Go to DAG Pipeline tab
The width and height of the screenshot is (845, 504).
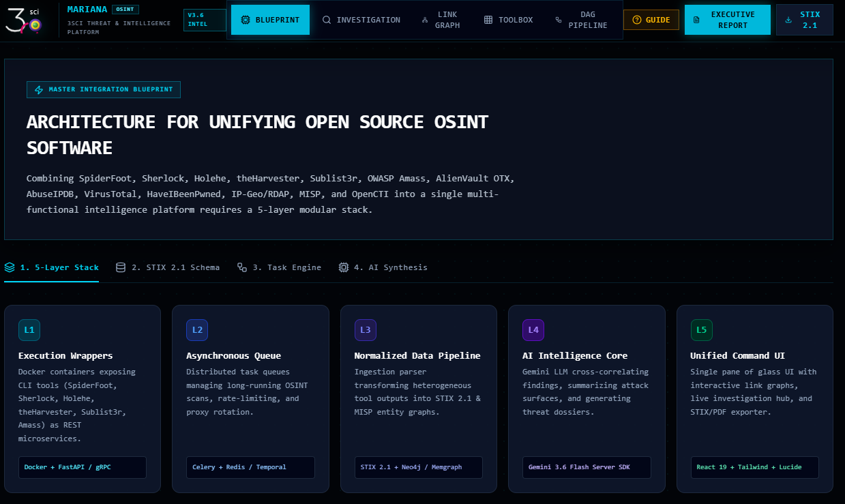[582, 20]
